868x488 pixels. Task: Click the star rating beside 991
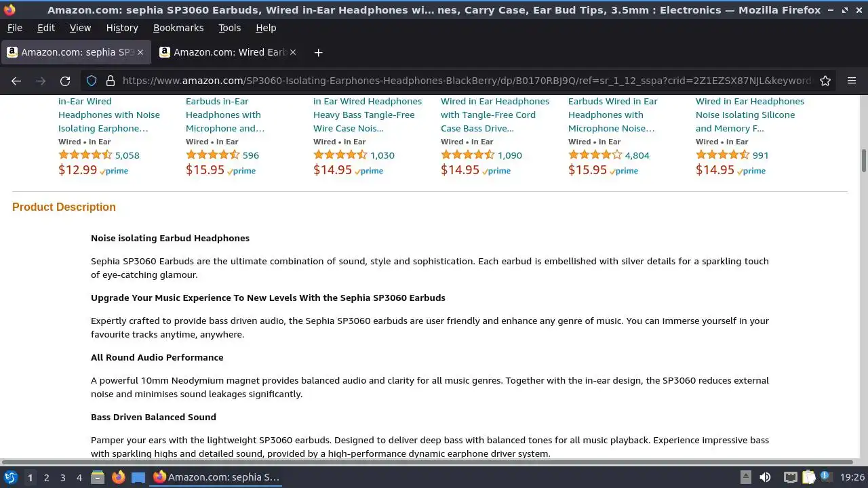coord(723,155)
